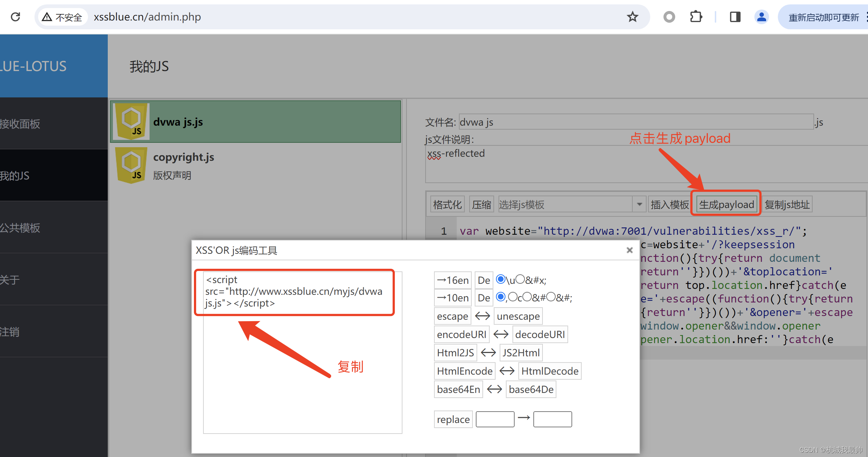The height and width of the screenshot is (457, 868).
Task: Click the script payload textarea in dialog
Action: [x=303, y=352]
